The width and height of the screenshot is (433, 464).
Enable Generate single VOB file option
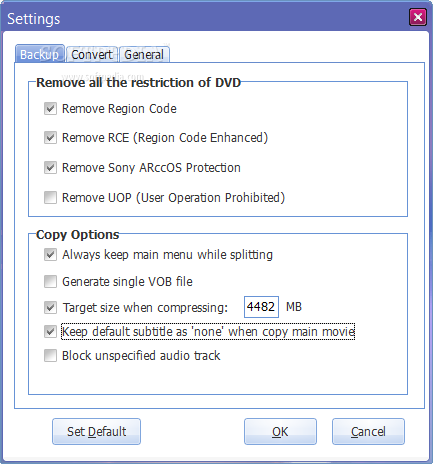click(x=50, y=281)
